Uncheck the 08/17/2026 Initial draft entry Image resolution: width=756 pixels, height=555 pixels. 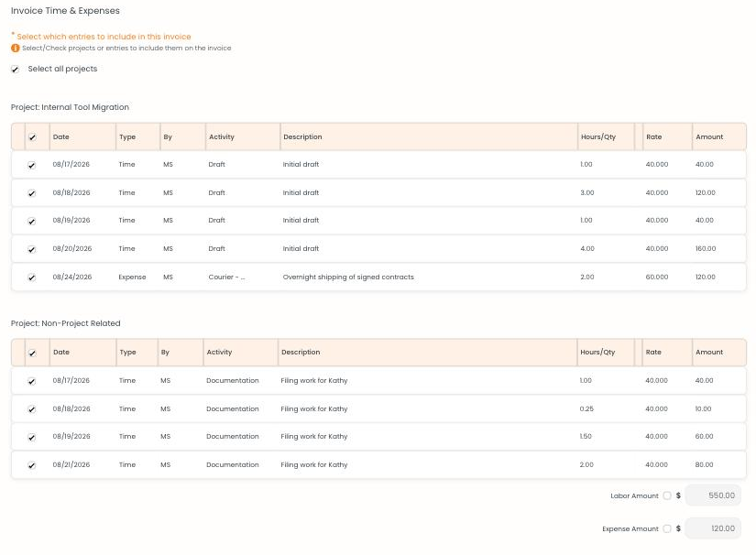(x=32, y=165)
